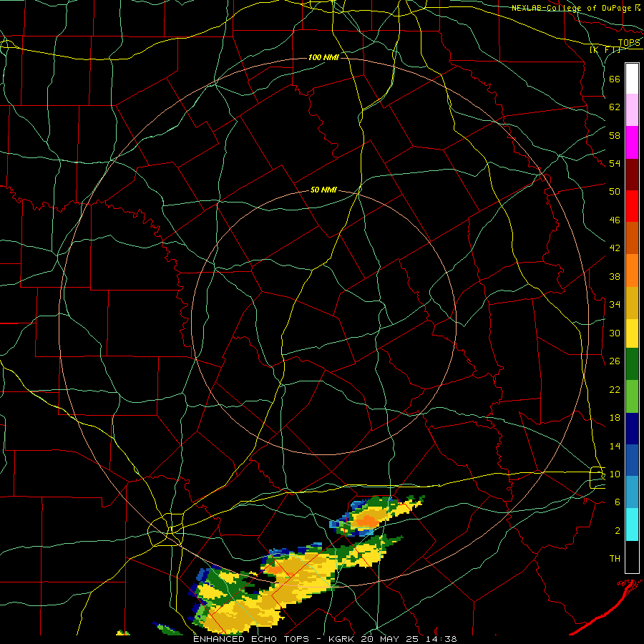Click the gold legend swatch
The height and width of the screenshot is (644, 644).
click(632, 303)
